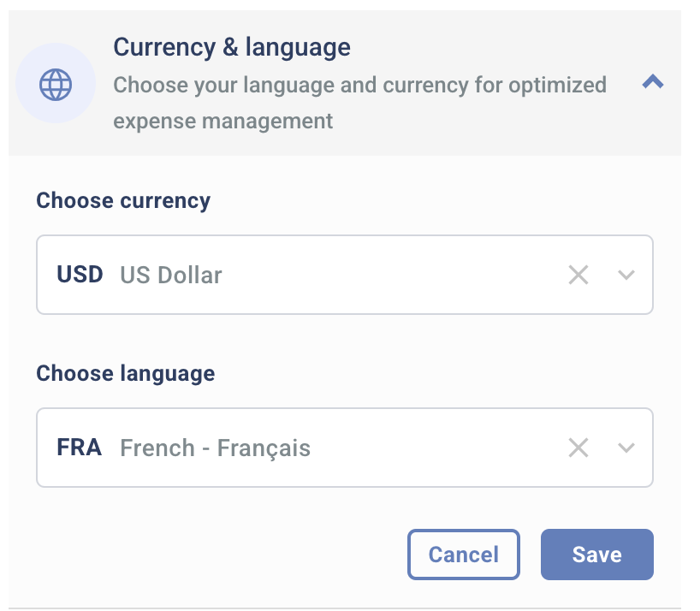Viewport: 700px width, 611px height.
Task: Expand the French - Français selector
Action: coord(626,447)
